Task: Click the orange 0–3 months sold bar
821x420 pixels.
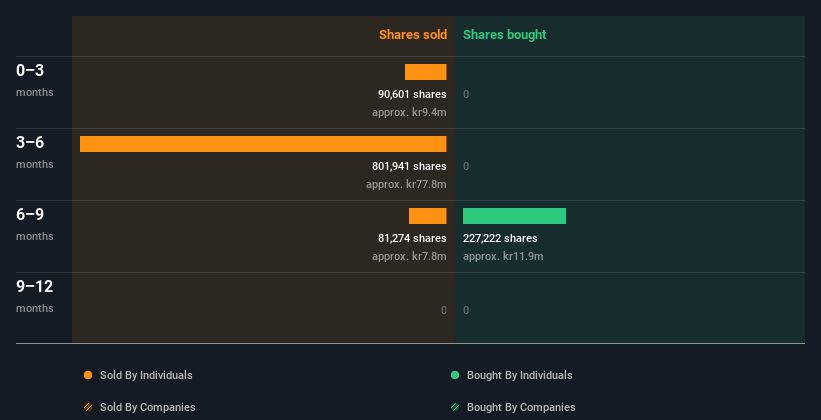Action: coord(426,72)
